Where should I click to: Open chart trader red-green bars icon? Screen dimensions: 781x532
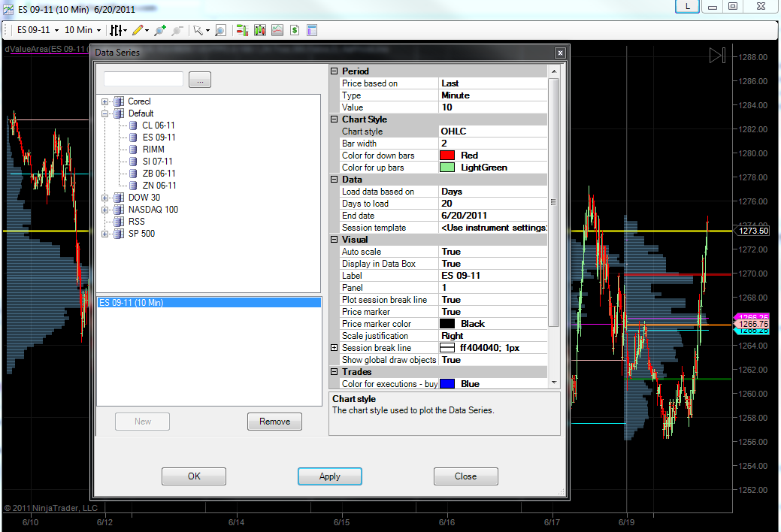(242, 30)
